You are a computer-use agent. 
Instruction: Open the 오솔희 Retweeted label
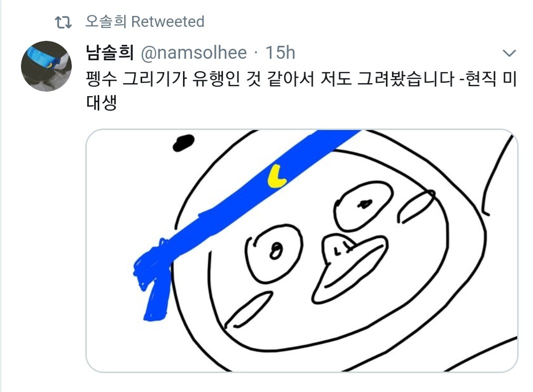(145, 22)
